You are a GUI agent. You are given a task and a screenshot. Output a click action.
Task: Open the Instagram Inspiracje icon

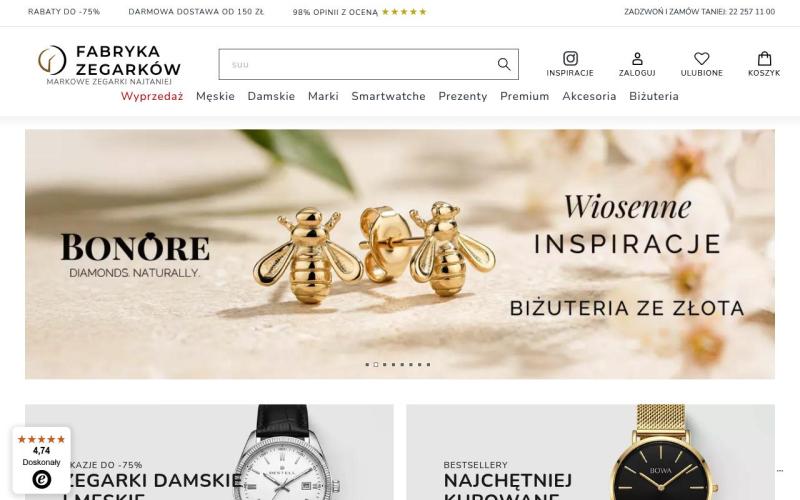click(570, 58)
